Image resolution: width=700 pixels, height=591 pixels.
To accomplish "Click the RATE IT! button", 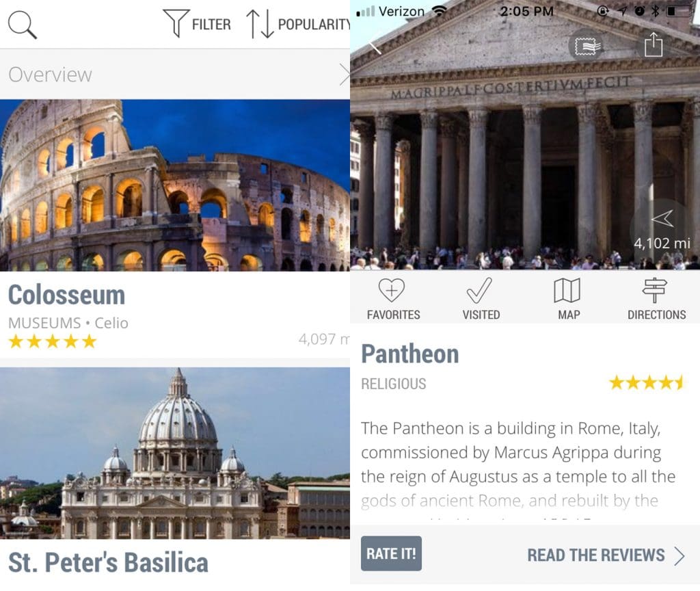I will click(x=391, y=553).
